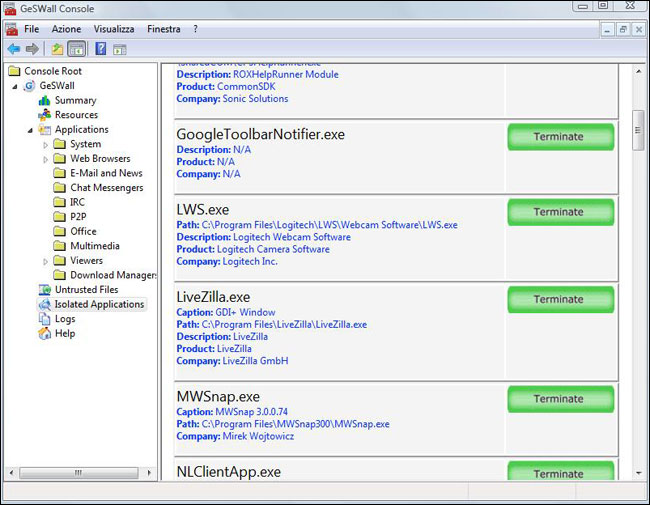Image resolution: width=650 pixels, height=505 pixels.
Task: Expand the System folder
Action: point(46,144)
